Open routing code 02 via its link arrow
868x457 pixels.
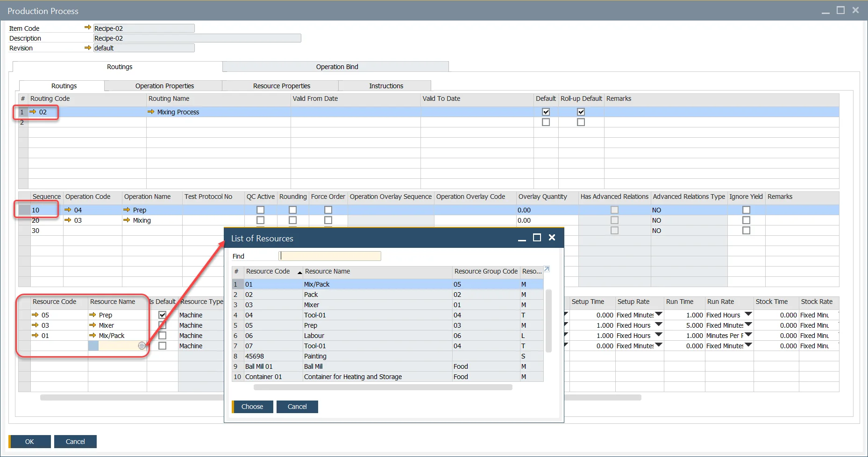click(33, 112)
